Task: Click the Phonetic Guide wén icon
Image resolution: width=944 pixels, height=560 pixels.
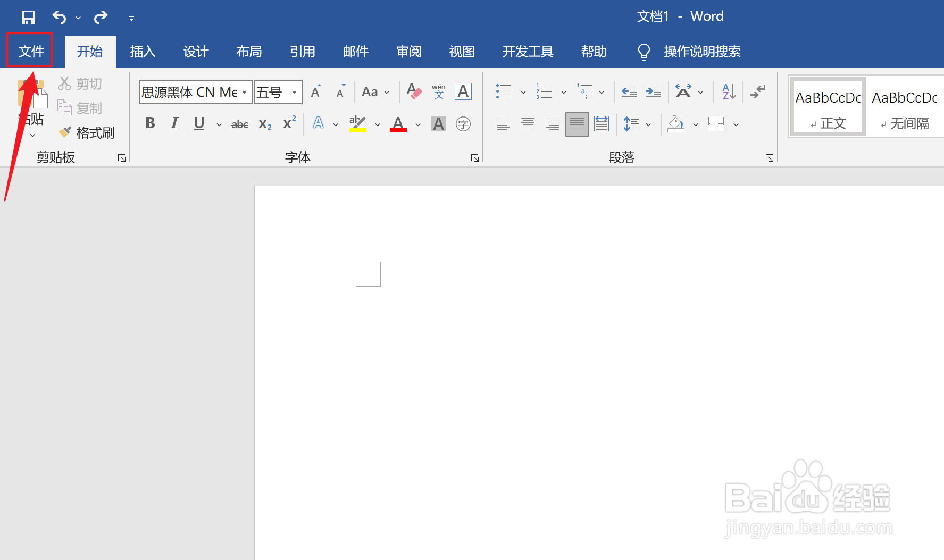Action: click(x=439, y=91)
